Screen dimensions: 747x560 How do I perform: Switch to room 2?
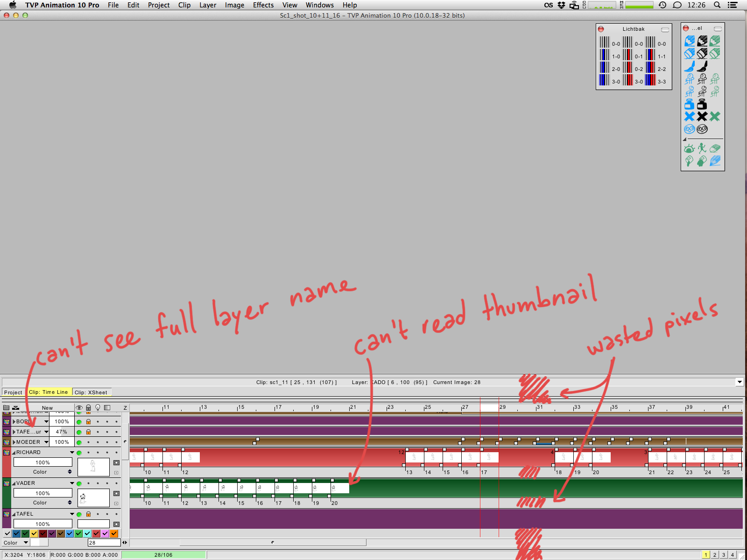715,555
